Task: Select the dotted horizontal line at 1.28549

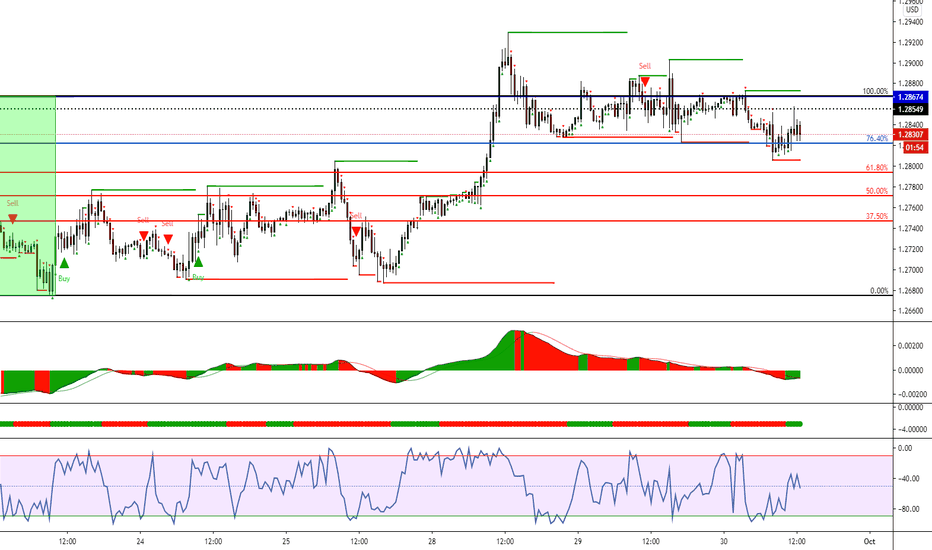Action: (446, 109)
